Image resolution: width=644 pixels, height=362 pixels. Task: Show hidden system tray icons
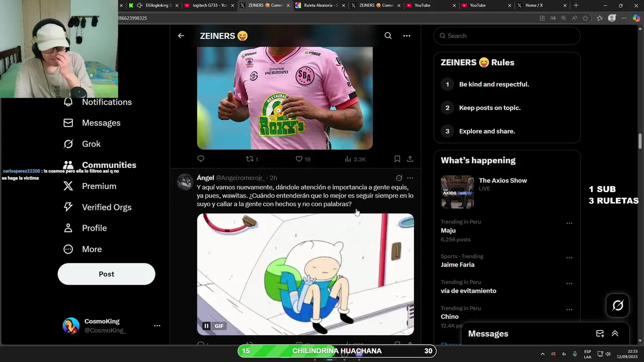[542, 354]
